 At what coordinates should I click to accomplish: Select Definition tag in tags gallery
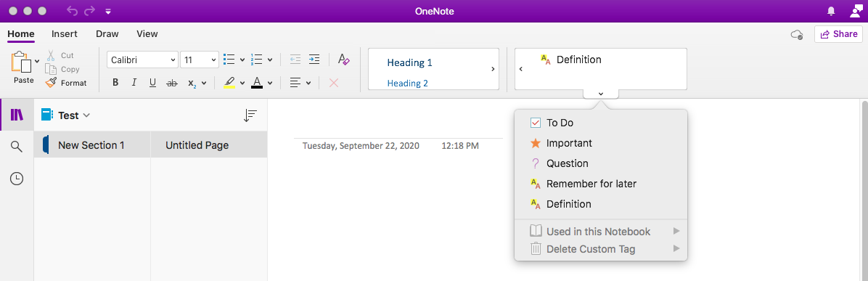point(570,60)
